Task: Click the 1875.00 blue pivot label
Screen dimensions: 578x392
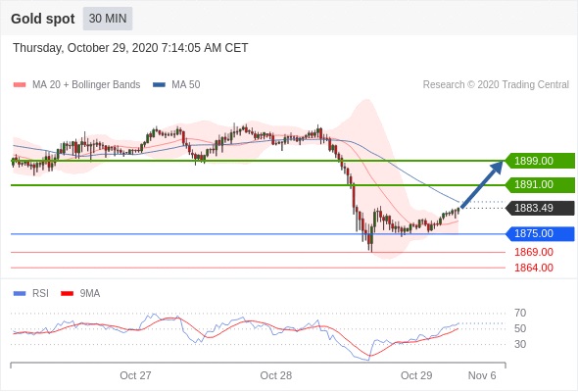Action: click(x=540, y=234)
